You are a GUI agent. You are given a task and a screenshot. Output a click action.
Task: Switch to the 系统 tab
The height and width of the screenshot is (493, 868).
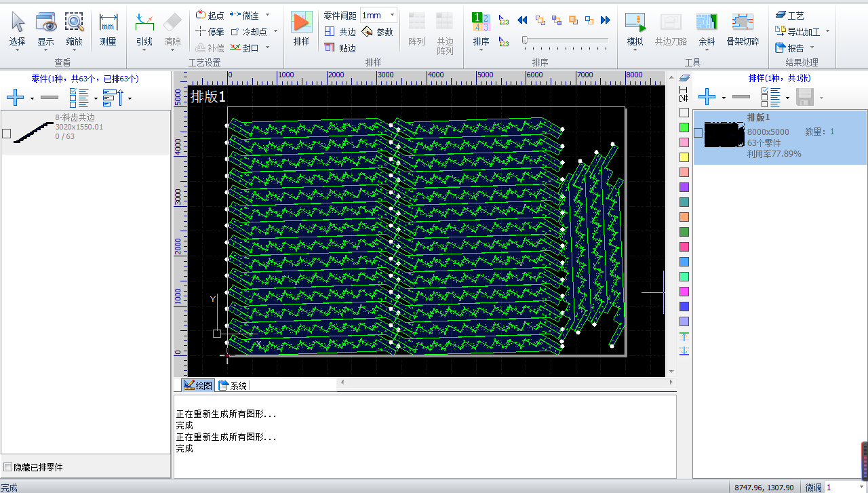[x=233, y=386]
